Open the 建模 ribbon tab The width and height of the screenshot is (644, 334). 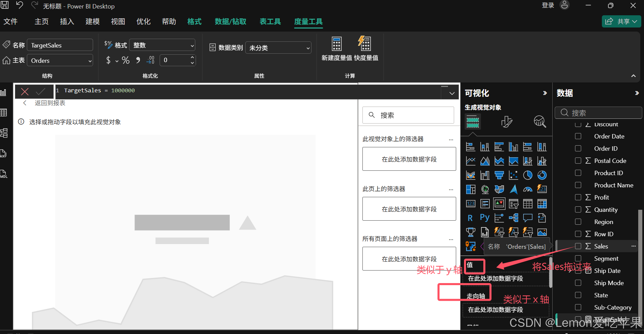[92, 21]
